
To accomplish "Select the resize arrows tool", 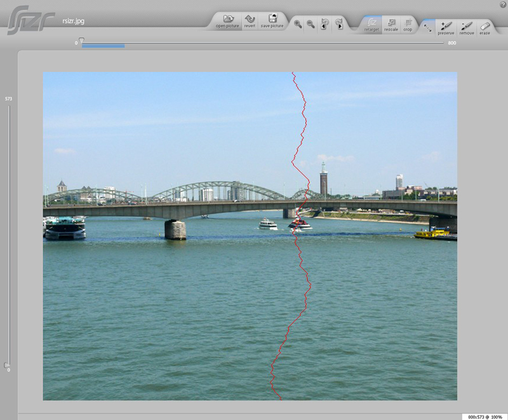I will [x=427, y=28].
